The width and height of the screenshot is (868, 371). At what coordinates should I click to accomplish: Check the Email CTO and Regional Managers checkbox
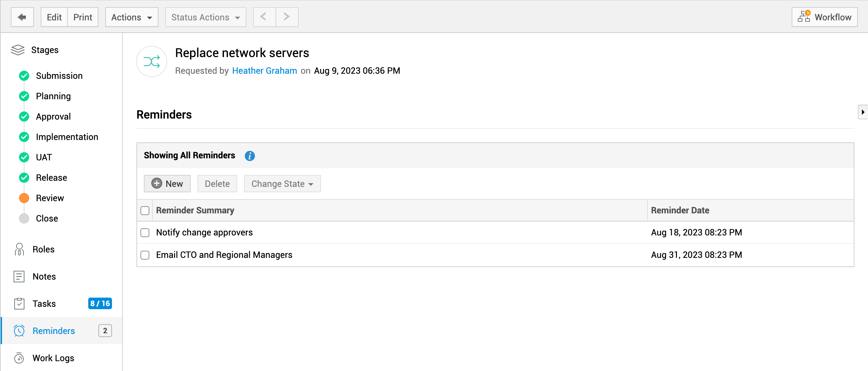click(x=145, y=255)
